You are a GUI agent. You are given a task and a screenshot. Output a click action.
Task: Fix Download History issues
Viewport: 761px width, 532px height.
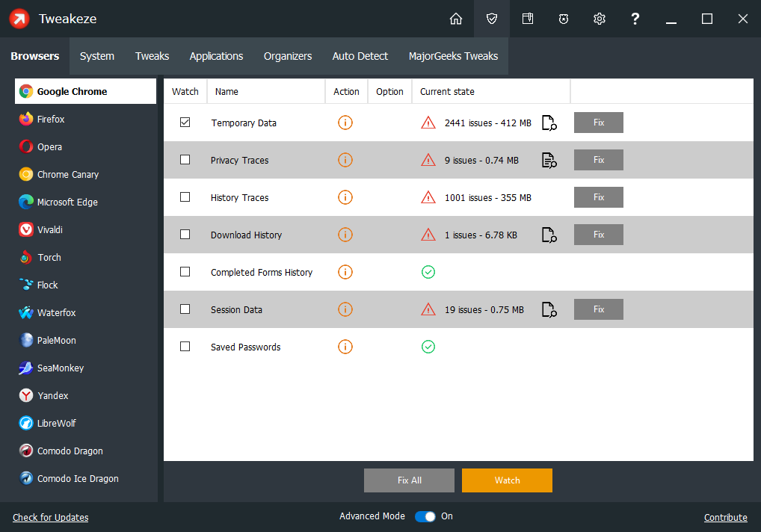point(599,235)
